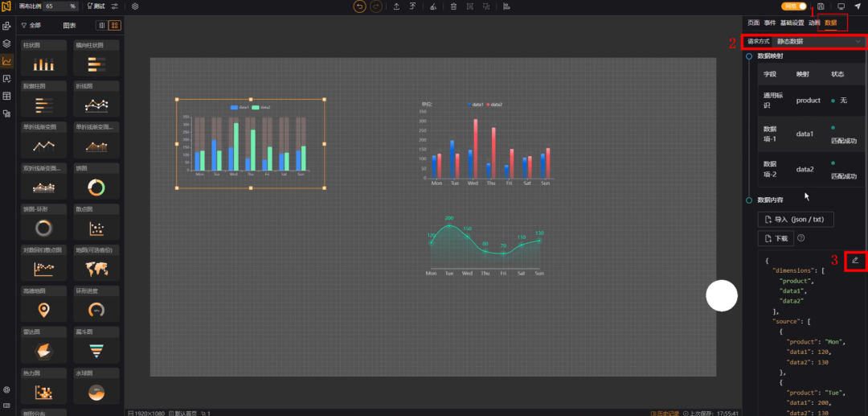Select the 胶囊柱图 component thumbnail
Screen dimensions: 868x416
[43, 99]
